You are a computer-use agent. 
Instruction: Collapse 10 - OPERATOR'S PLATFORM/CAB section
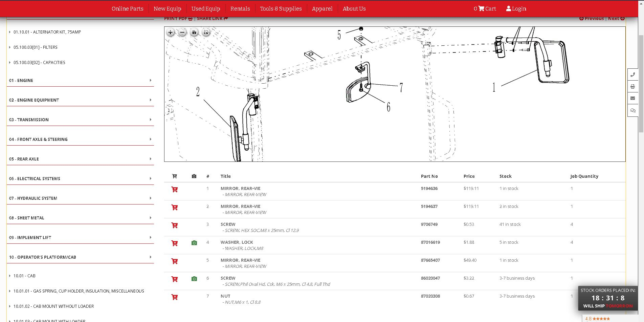81,257
